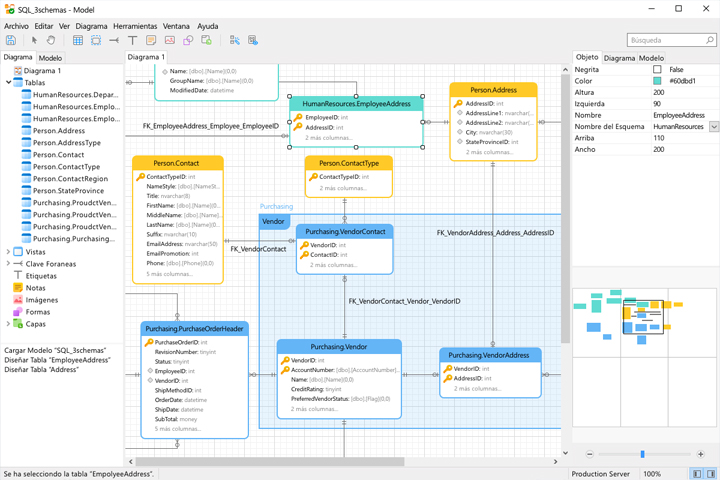Expand the Vistas tree node
This screenshot has width=720, height=480.
pos(8,252)
